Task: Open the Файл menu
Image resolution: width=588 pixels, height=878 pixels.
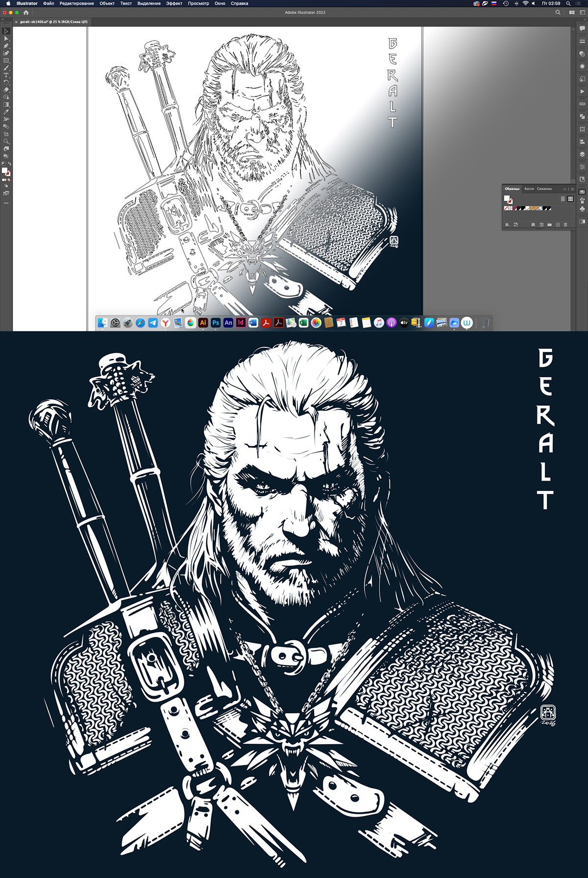Action: (x=49, y=3)
